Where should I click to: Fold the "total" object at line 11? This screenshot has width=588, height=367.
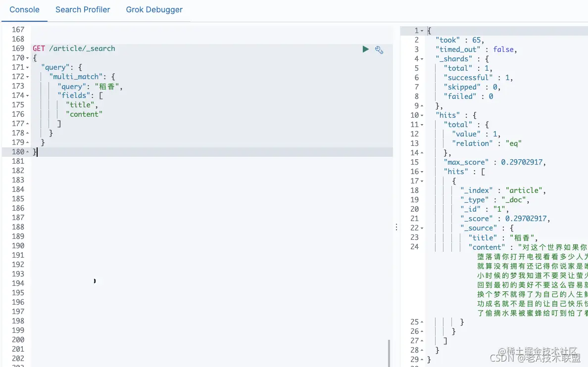click(422, 125)
